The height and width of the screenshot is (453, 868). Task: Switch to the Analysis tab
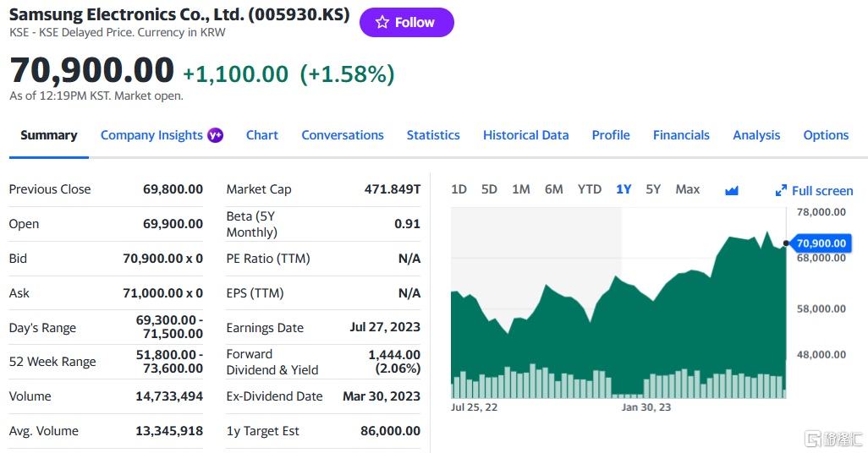[756, 135]
